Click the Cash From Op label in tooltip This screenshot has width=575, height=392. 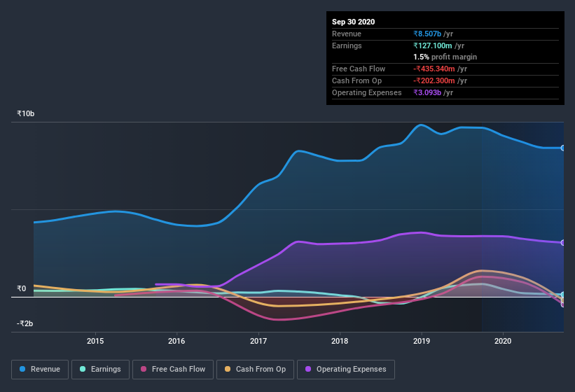[356, 80]
